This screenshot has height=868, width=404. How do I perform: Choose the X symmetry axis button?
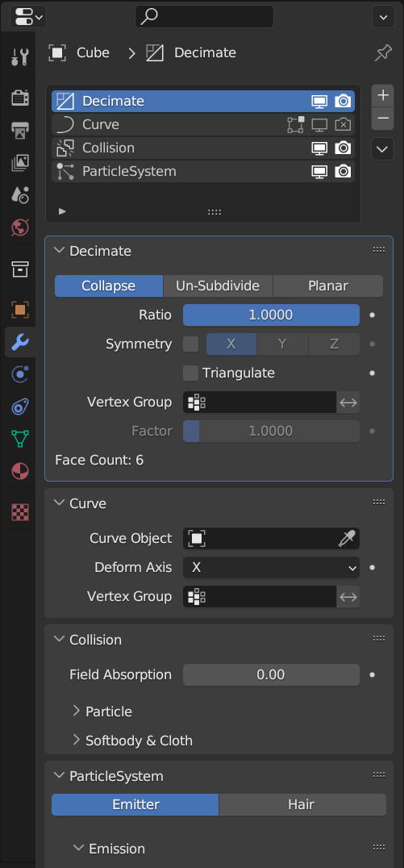(x=231, y=344)
